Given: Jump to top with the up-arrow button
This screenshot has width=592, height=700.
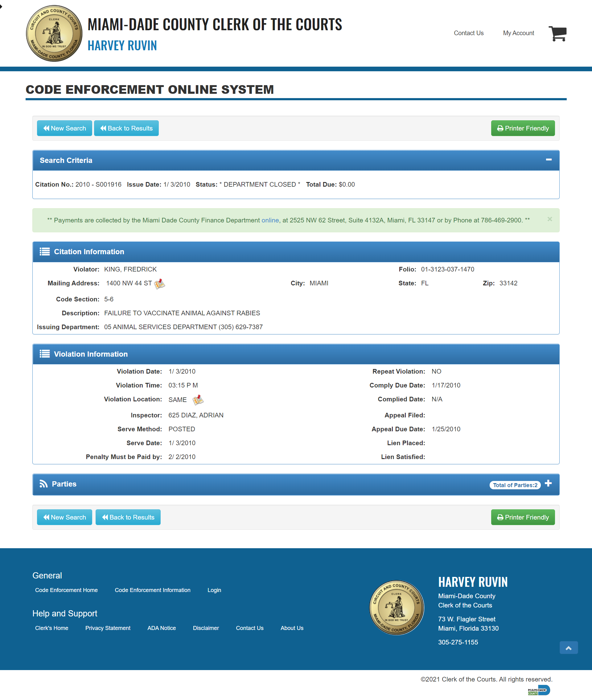Looking at the screenshot, I should (569, 648).
